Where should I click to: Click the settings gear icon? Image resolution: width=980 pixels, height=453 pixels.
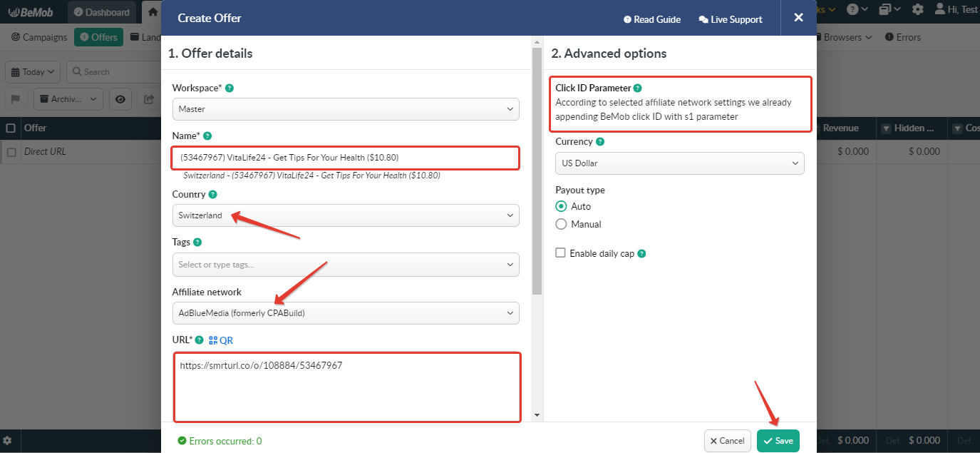point(918,9)
